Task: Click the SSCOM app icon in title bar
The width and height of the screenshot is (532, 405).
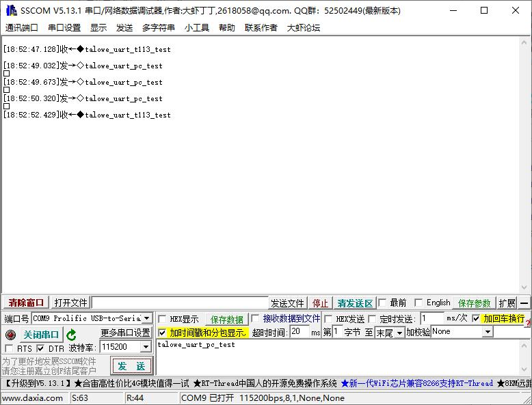Action: 11,10
